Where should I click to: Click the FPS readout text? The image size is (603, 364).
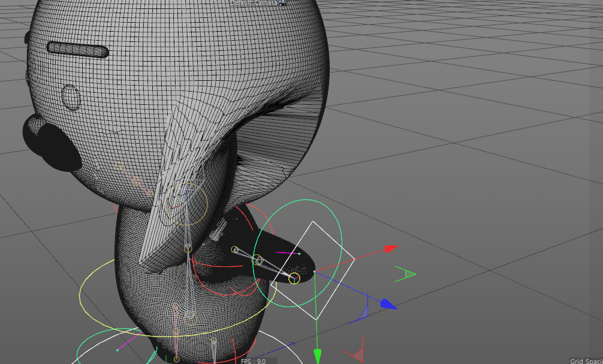(x=254, y=361)
